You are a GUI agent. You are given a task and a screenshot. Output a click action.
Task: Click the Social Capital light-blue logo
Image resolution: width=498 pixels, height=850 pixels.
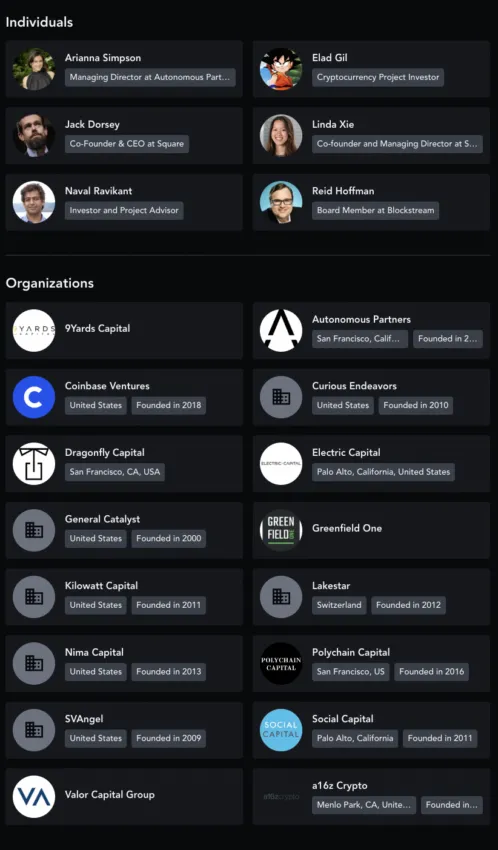(281, 730)
